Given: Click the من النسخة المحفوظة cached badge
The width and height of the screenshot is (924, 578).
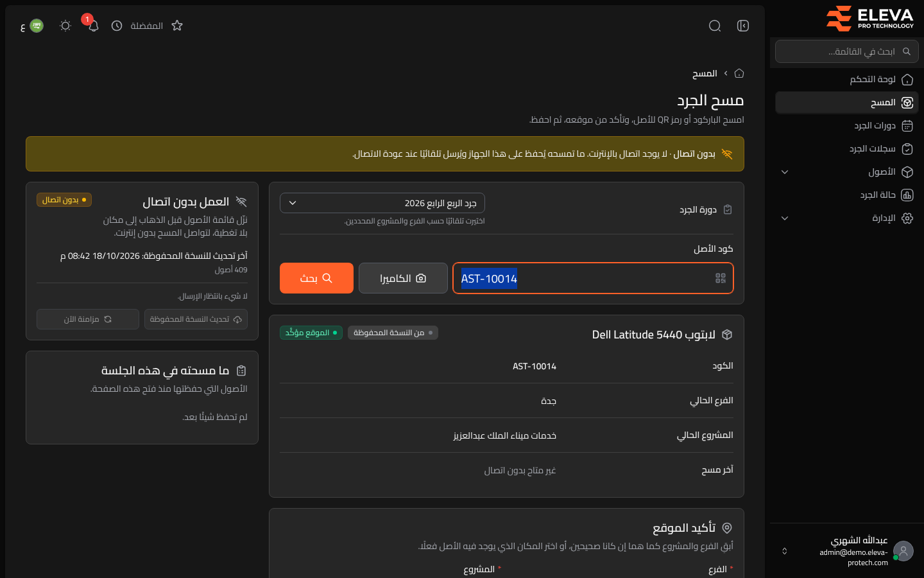Looking at the screenshot, I should pos(393,333).
